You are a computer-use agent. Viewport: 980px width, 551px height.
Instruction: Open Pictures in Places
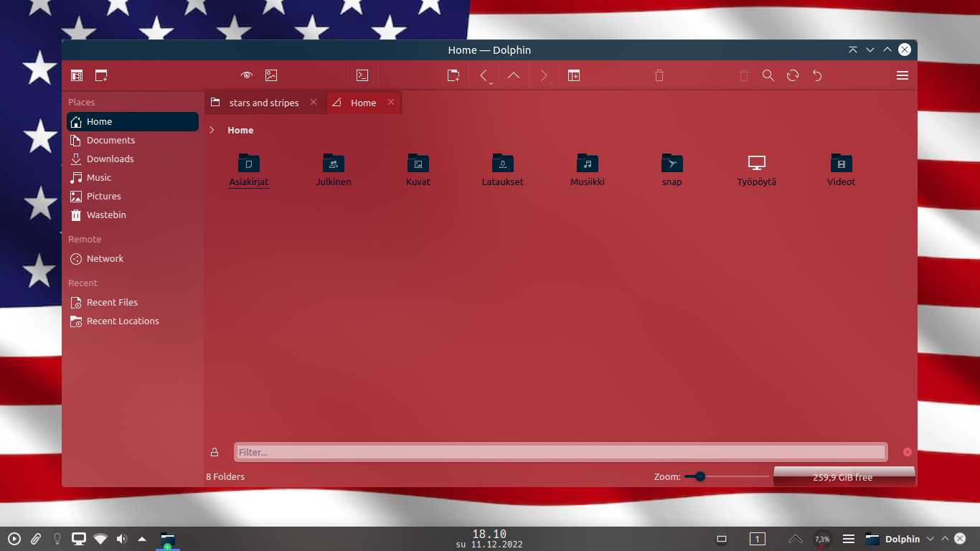(133, 197)
